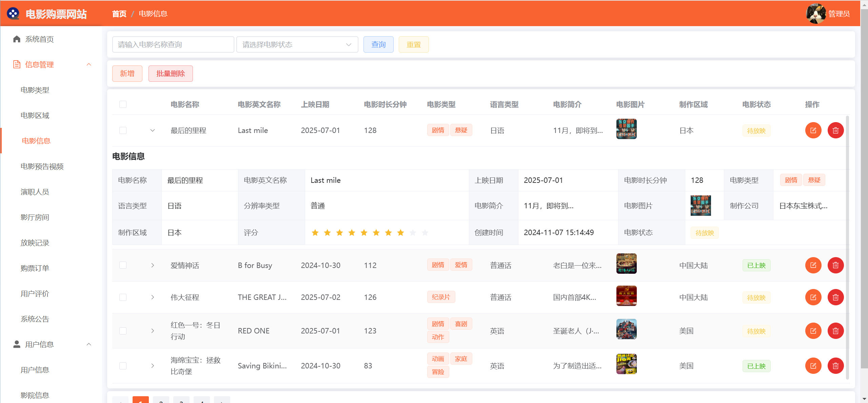
Task: Click the 查询 button
Action: point(378,44)
